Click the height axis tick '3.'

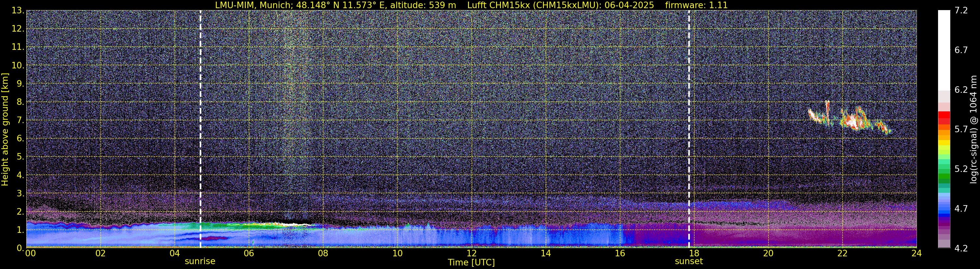[20, 193]
